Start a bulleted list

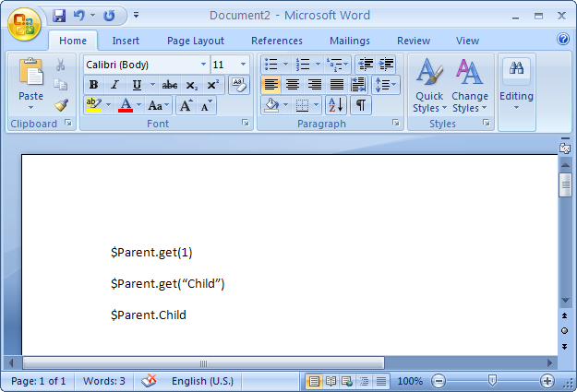[x=271, y=65]
